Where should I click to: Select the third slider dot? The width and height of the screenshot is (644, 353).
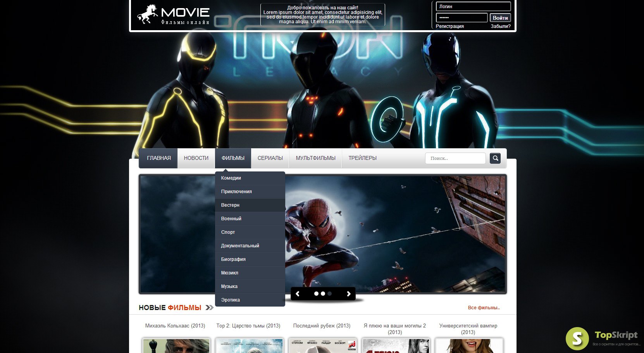[329, 294]
